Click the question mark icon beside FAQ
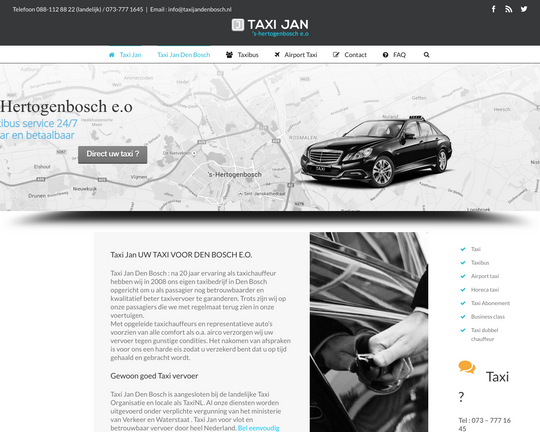The height and width of the screenshot is (432, 540). (385, 55)
